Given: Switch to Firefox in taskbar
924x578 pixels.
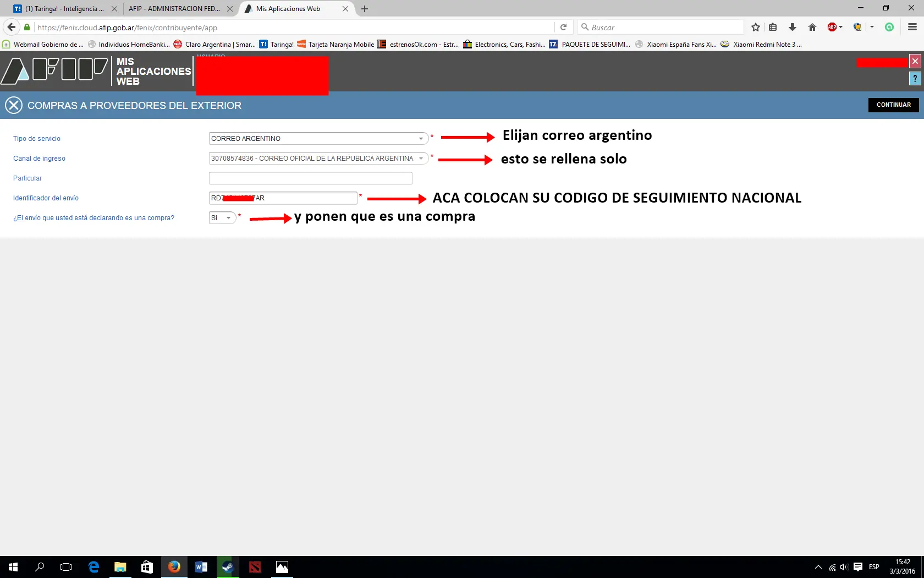Looking at the screenshot, I should point(174,567).
